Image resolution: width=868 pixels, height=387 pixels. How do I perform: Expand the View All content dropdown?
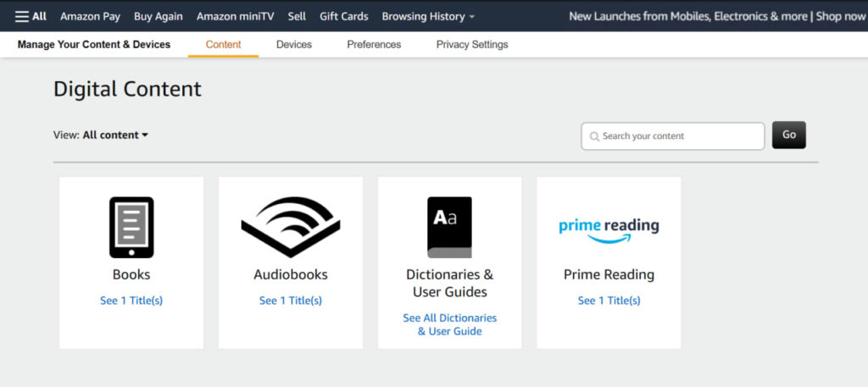click(115, 135)
